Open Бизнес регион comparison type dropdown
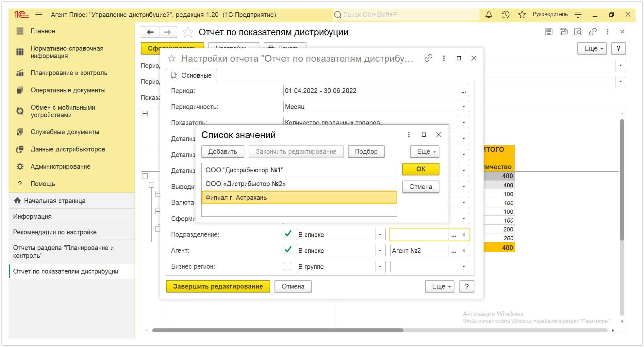The image size is (644, 347). click(x=380, y=266)
